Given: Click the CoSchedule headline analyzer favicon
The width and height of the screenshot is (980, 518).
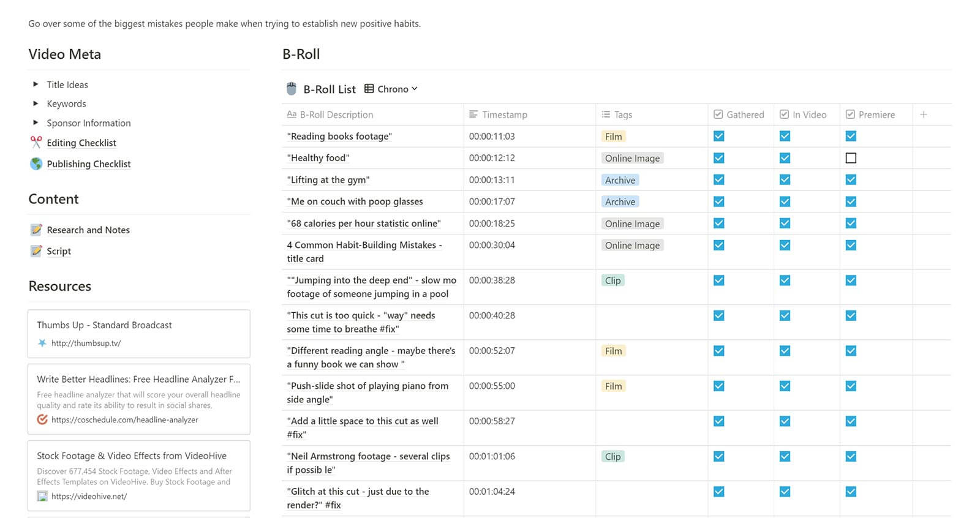Looking at the screenshot, I should coord(42,419).
